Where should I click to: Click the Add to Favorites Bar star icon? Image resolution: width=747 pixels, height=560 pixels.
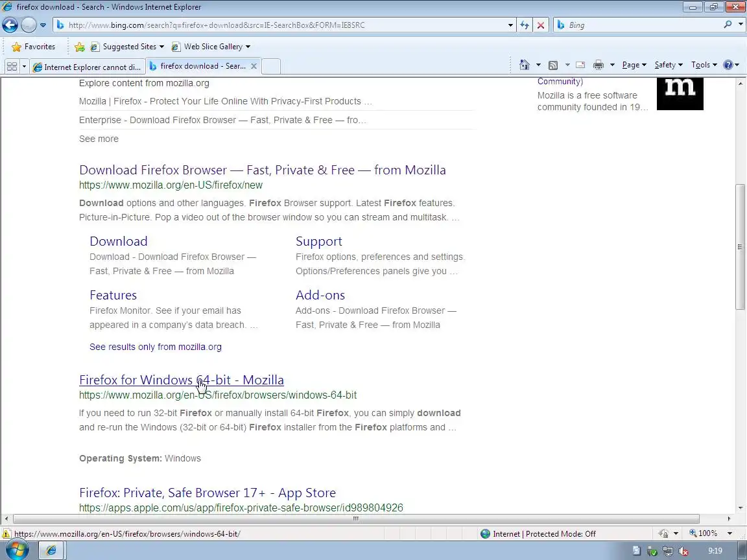coord(80,47)
